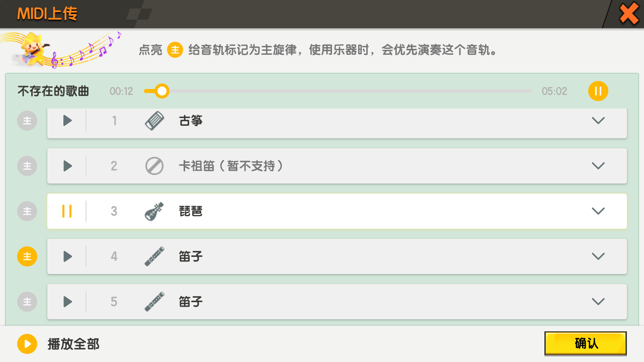Screen dimensions: 644x362
Task: Unmark track 4 as main melody
Action: click(27, 256)
